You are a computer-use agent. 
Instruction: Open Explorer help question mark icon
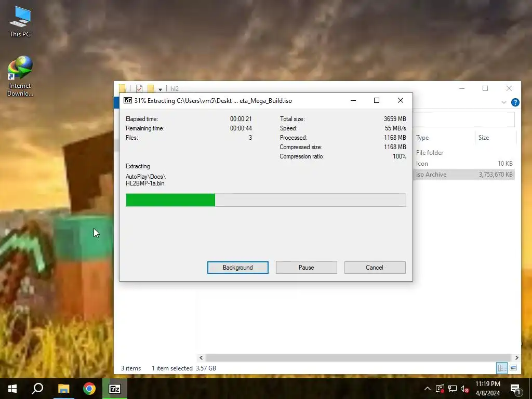coord(515,102)
